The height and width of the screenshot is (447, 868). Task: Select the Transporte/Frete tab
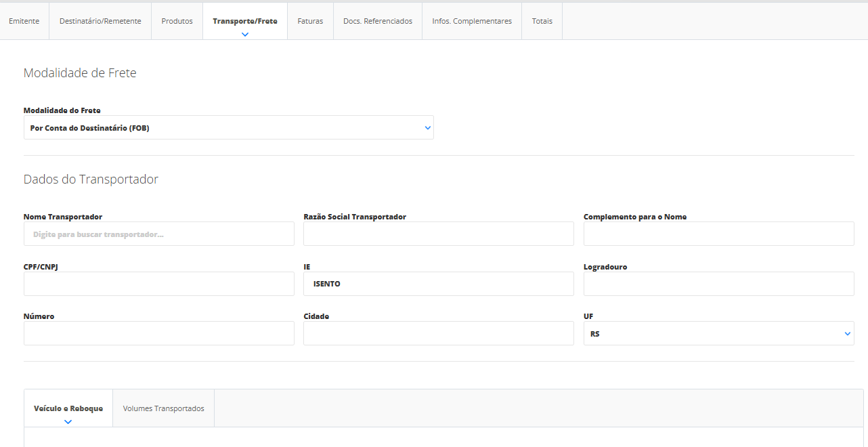(244, 21)
